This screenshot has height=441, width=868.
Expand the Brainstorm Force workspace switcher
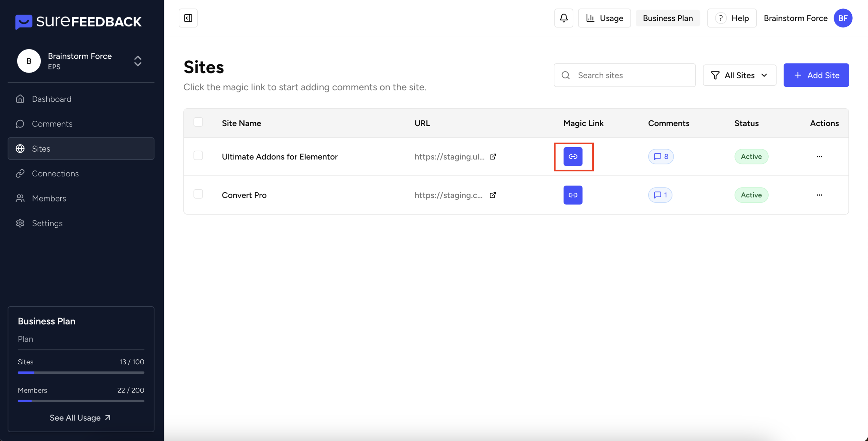pyautogui.click(x=138, y=61)
